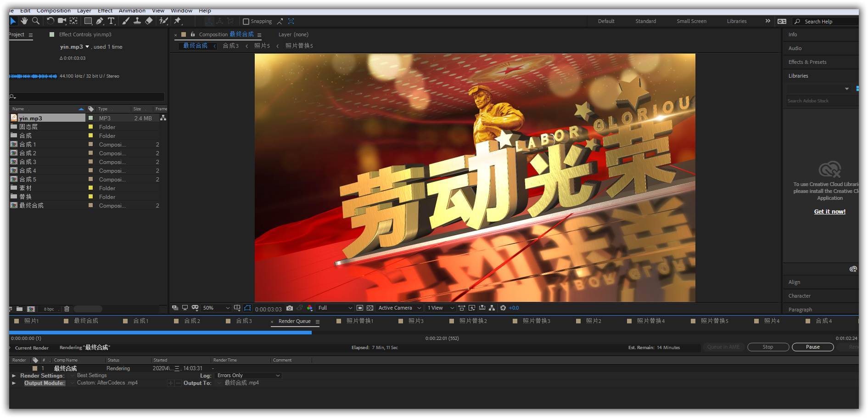Pause the current render
The height and width of the screenshot is (418, 868).
pyautogui.click(x=812, y=347)
